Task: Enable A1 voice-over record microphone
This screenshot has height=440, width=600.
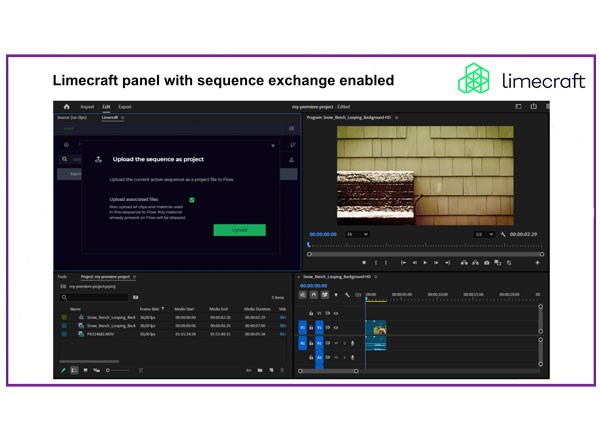Action: point(352,343)
